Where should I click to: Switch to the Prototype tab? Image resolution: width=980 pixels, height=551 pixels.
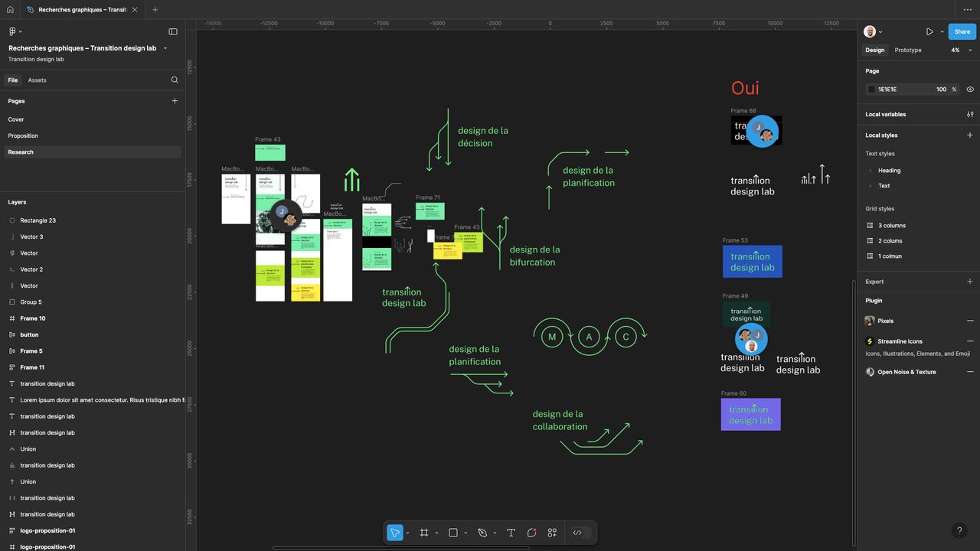(x=908, y=50)
